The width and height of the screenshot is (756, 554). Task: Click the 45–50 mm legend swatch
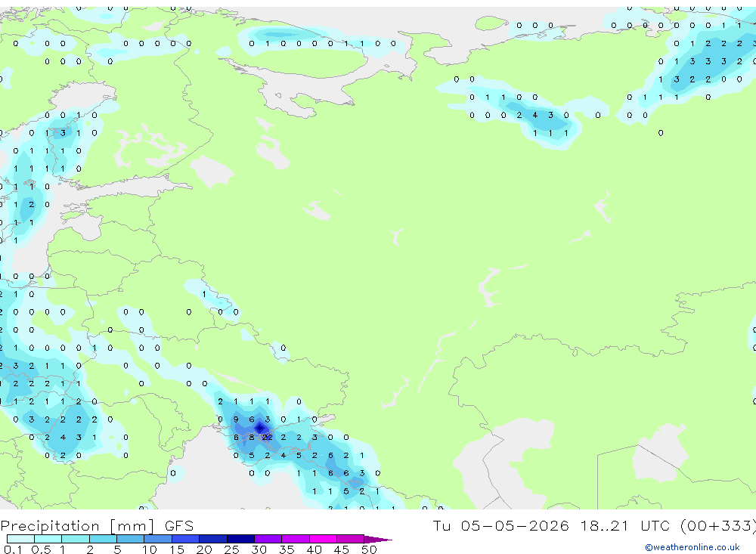(x=350, y=539)
